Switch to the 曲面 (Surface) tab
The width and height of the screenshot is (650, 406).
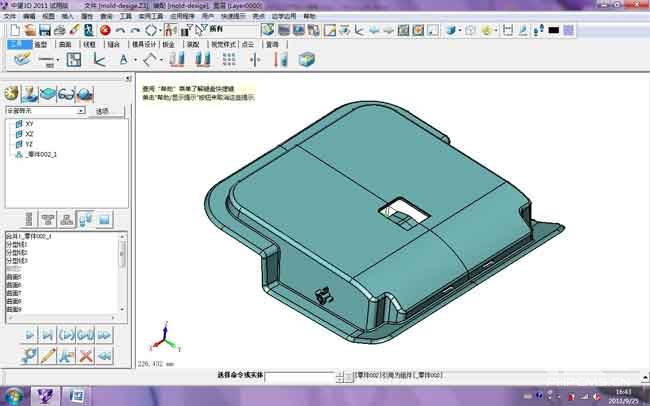tap(65, 45)
